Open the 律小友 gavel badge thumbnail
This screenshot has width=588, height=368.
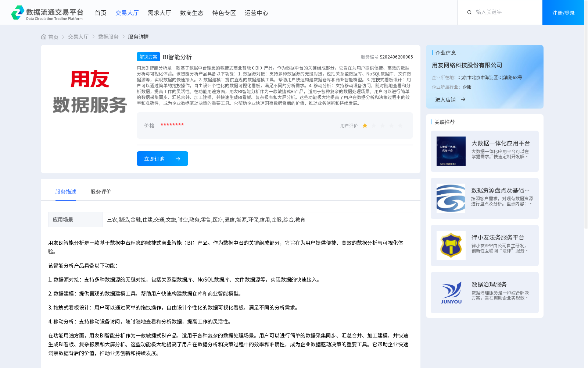(x=451, y=245)
